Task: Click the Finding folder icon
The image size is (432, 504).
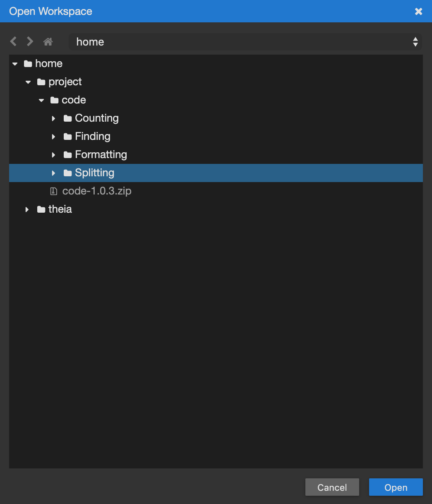Action: (68, 137)
